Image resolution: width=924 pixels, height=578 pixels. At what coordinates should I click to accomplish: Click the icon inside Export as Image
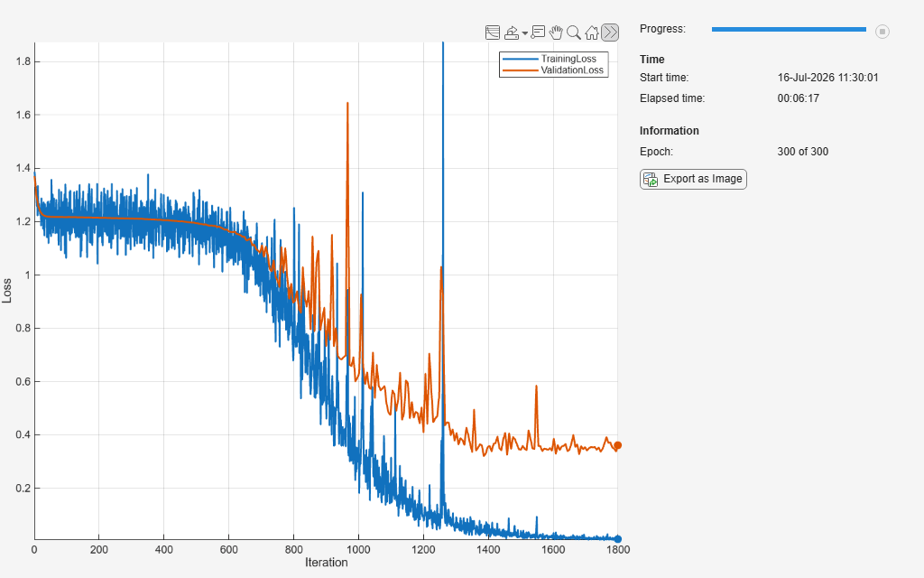[x=651, y=180]
